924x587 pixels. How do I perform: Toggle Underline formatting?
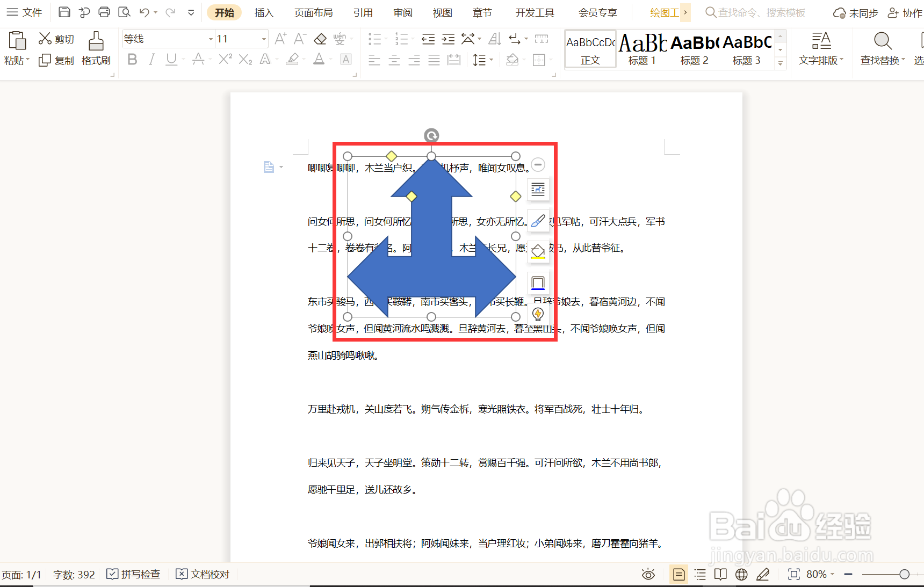pyautogui.click(x=171, y=60)
